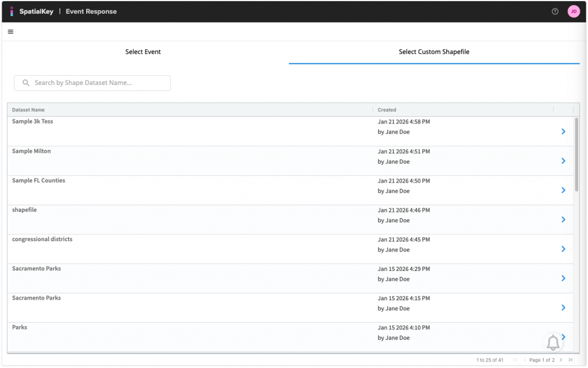Click the search magnifier icon
The width and height of the screenshot is (588, 368).
26,83
